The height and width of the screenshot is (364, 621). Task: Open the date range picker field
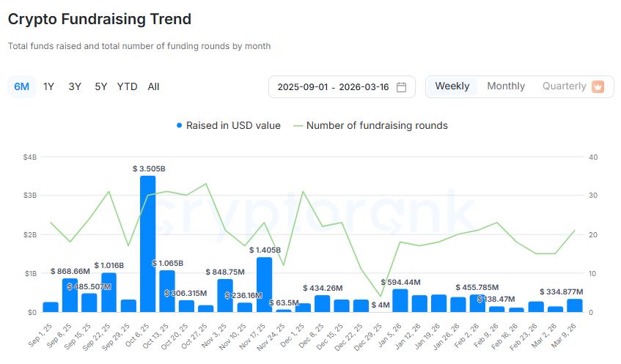tap(334, 87)
